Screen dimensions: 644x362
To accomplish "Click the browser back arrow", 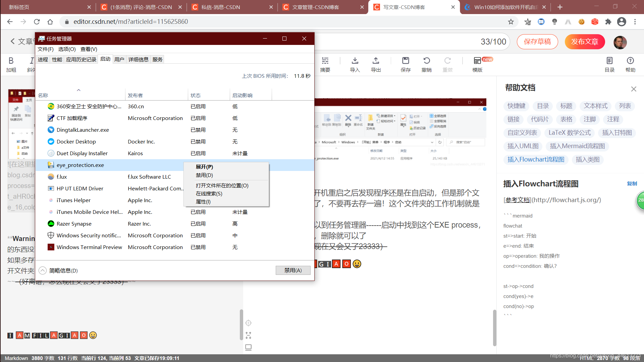I will 10,22.
